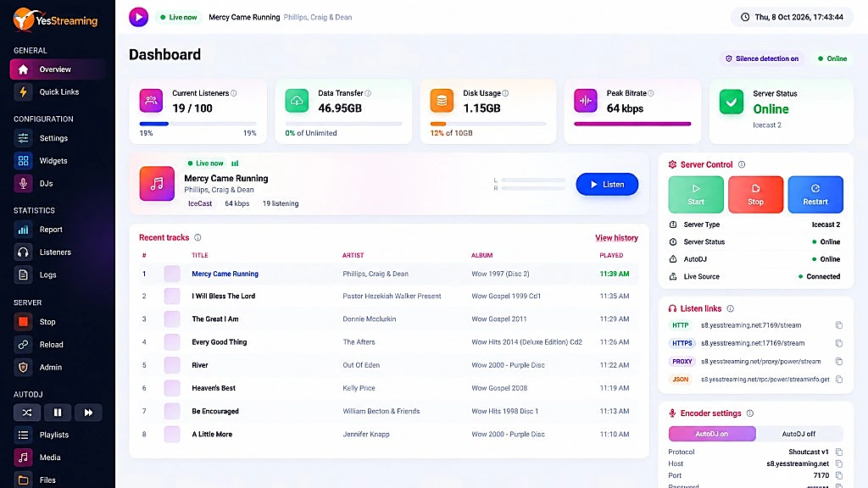Click the Silence detection on badge
Screen dimensions: 868x488
[x=762, y=58]
